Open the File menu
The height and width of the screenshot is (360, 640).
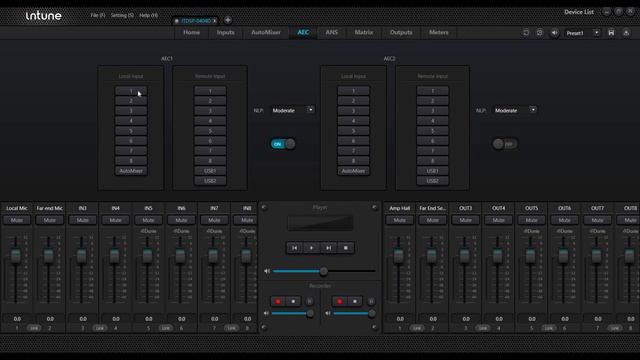point(98,15)
